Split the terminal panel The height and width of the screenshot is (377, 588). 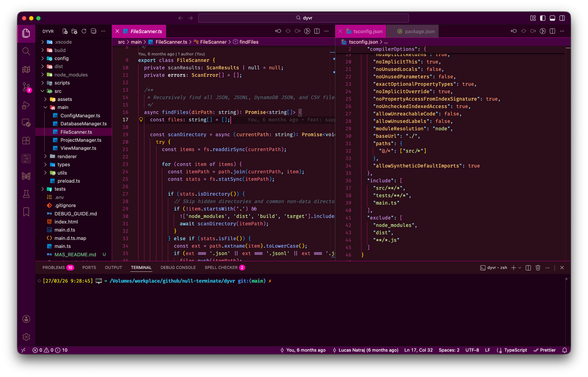pyautogui.click(x=528, y=268)
